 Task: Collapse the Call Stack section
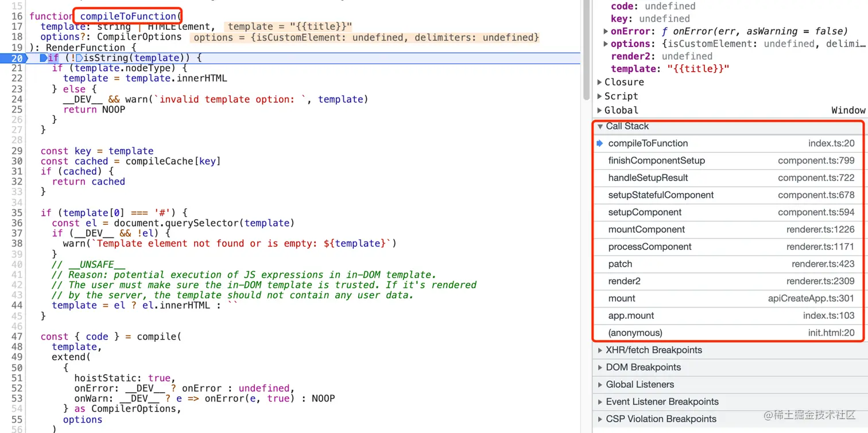[600, 126]
